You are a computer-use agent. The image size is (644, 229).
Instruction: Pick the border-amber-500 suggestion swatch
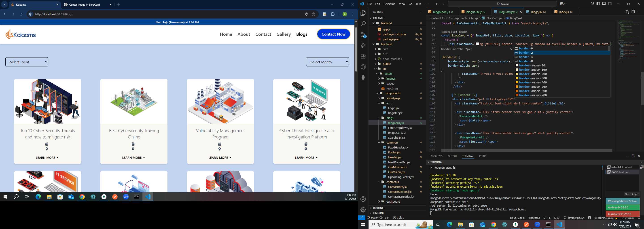[517, 87]
